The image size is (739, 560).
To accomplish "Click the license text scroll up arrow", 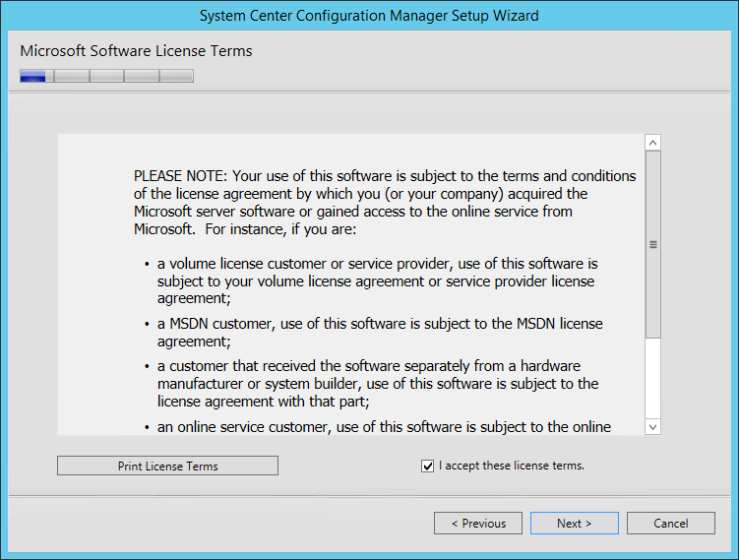I will [x=652, y=143].
